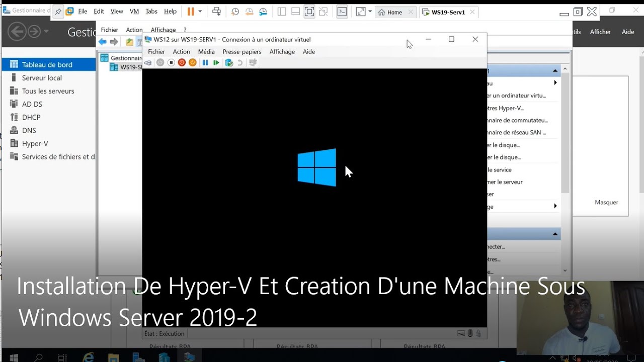
Task: Open dropdown next to VMware stretch icon
Action: [x=370, y=12]
